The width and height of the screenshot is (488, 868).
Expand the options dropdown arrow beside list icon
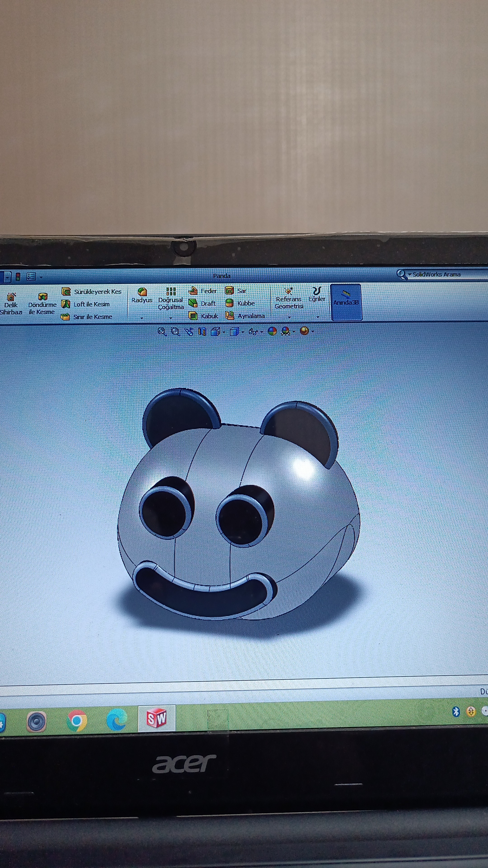tap(41, 277)
